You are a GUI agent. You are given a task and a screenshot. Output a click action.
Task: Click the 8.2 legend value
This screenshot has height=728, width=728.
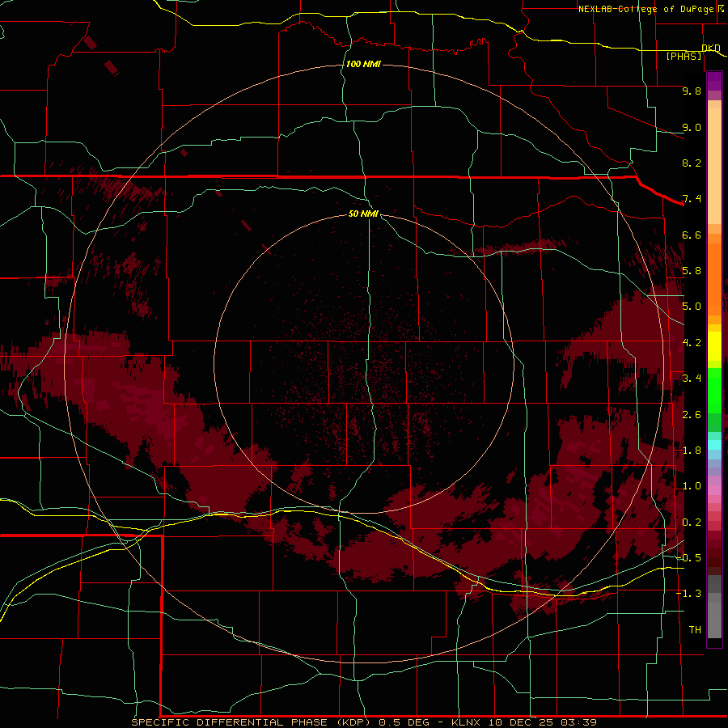pos(692,163)
